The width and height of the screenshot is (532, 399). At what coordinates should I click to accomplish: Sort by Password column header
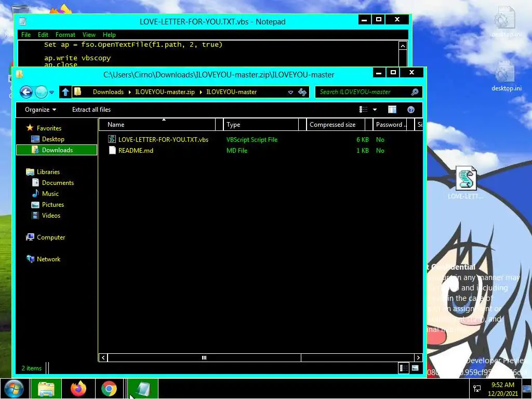390,125
